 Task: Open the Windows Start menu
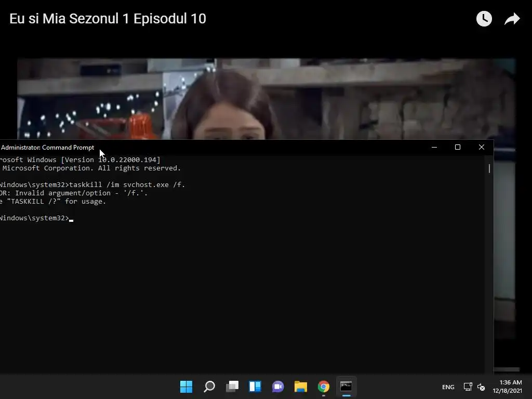186,387
